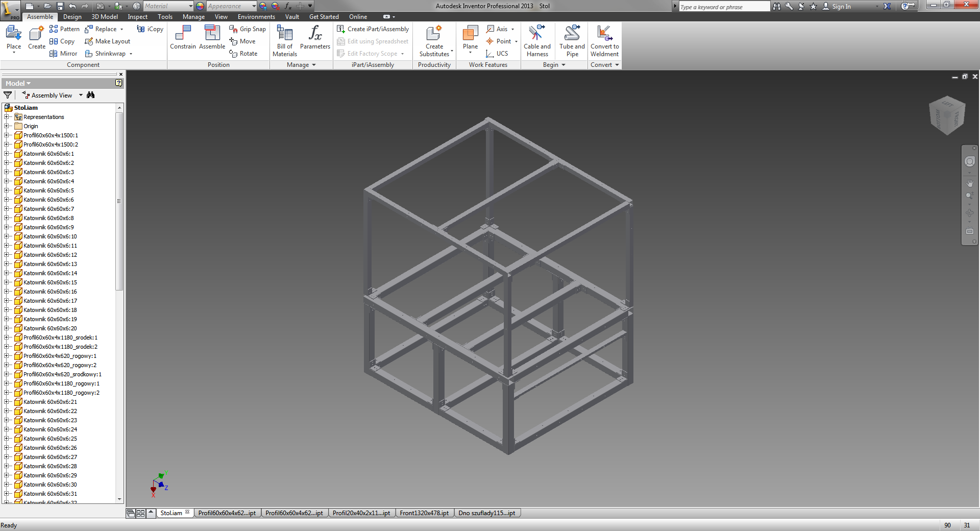Open the Environments ribbon tab
Image resolution: width=980 pixels, height=531 pixels.
point(256,17)
